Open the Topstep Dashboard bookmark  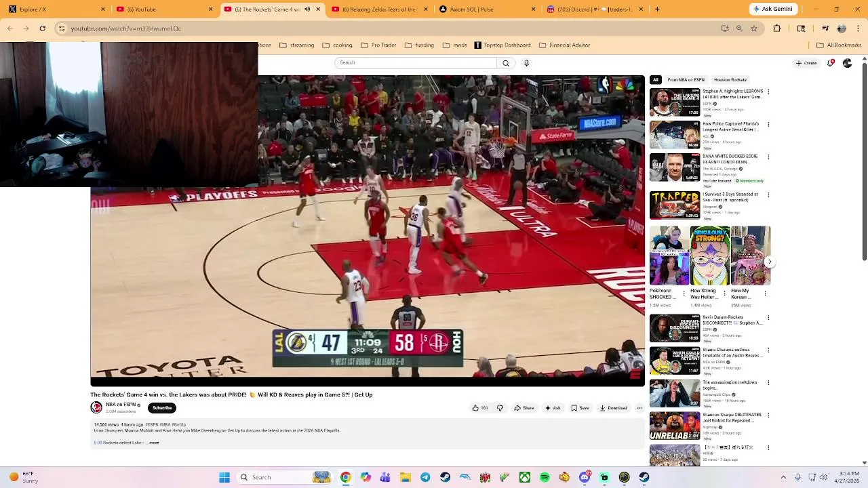502,45
